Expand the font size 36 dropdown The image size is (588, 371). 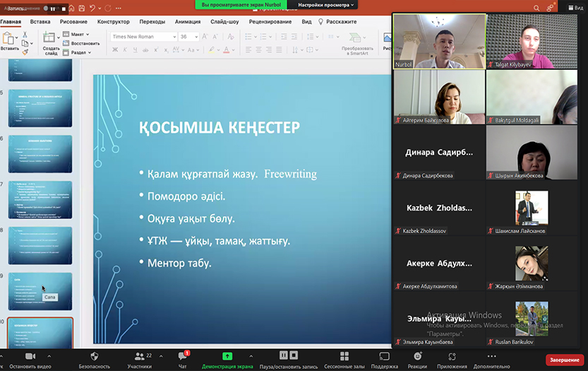[x=196, y=37]
